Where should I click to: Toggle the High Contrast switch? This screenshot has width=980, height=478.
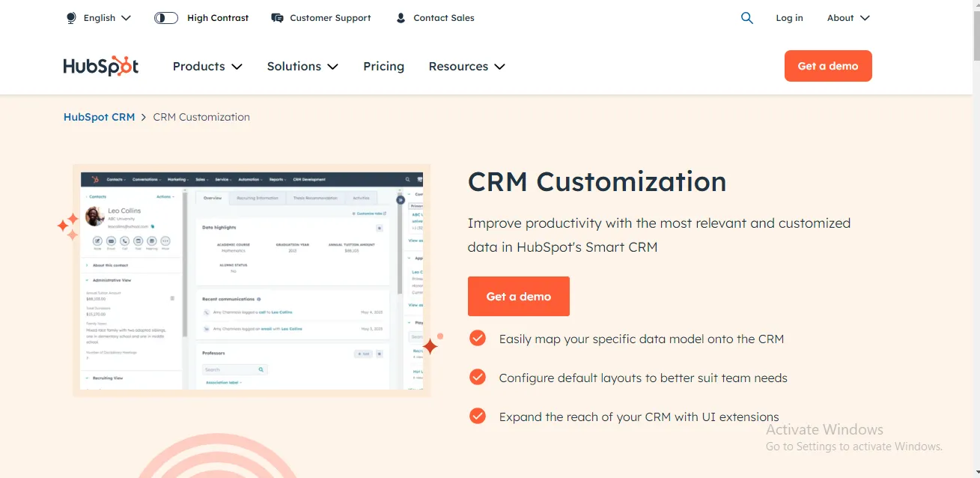(166, 18)
